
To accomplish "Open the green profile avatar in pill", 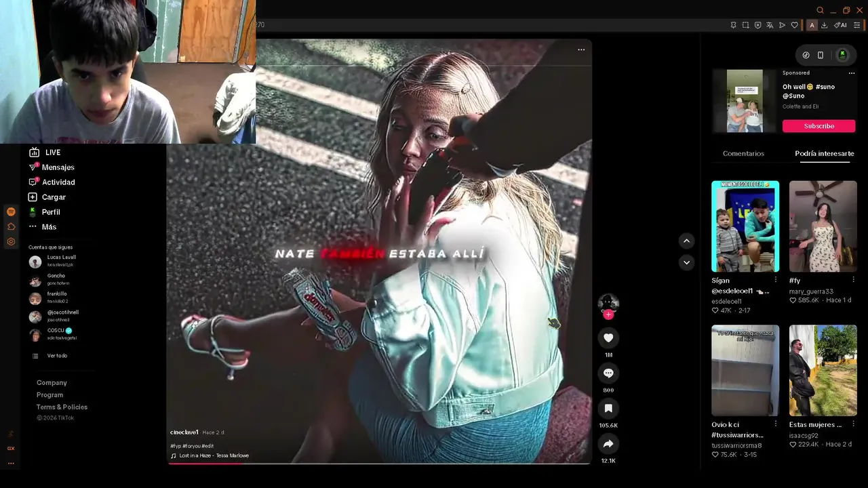I will point(842,55).
